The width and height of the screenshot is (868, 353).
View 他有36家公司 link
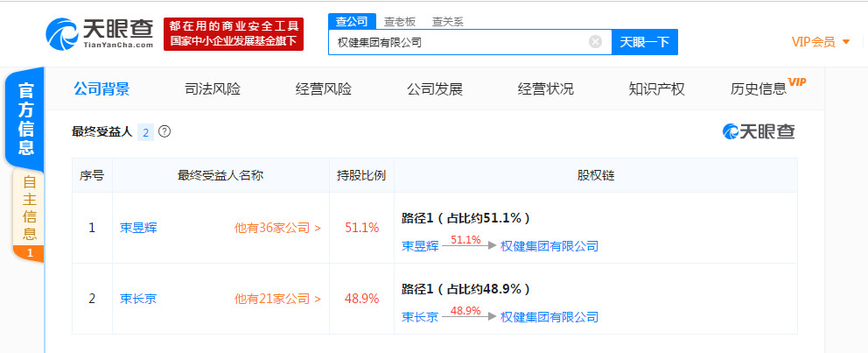click(277, 228)
